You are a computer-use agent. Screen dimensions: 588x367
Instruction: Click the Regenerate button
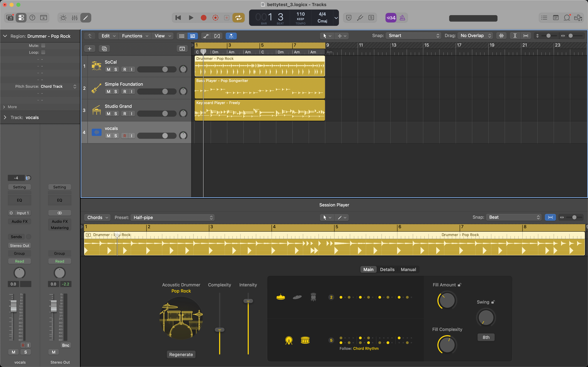tap(181, 354)
